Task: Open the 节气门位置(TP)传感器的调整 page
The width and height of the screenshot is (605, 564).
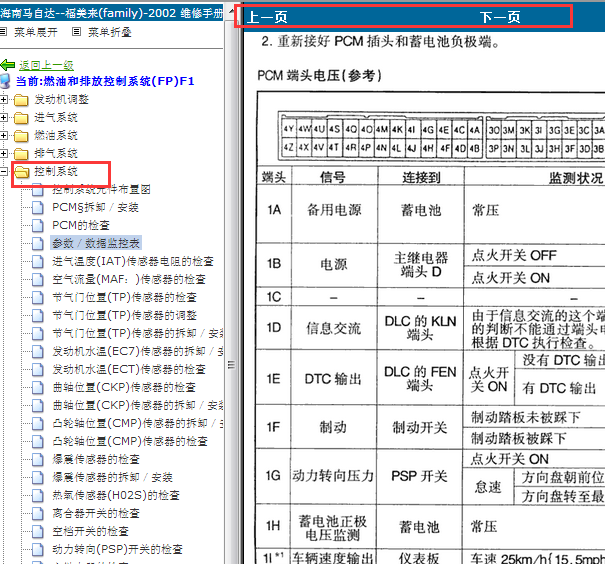Action: (125, 316)
